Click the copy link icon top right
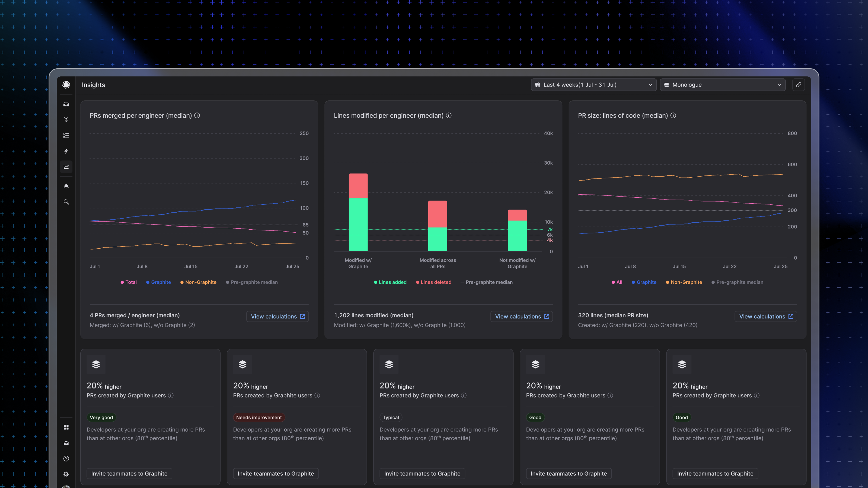 click(x=799, y=85)
